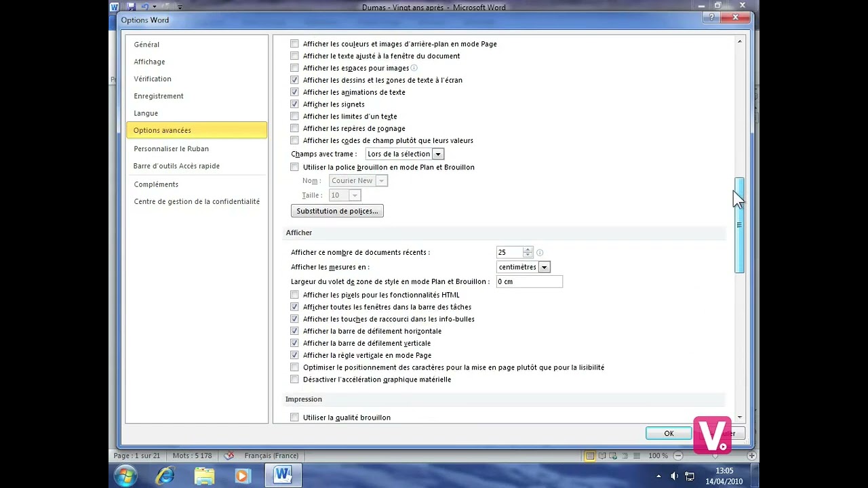The height and width of the screenshot is (488, 868).
Task: Click the info icon beside 'Afficher les espaces pour images'
Action: pyautogui.click(x=414, y=68)
